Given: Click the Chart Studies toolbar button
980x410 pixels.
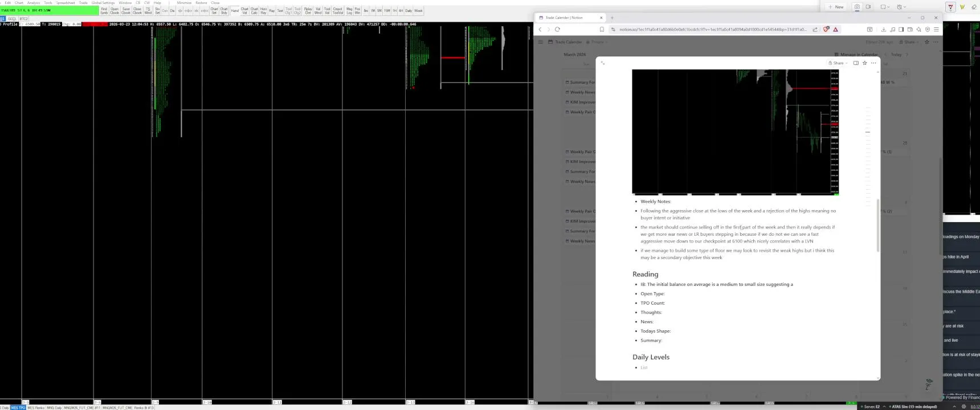Looking at the screenshot, I should tap(224, 10).
